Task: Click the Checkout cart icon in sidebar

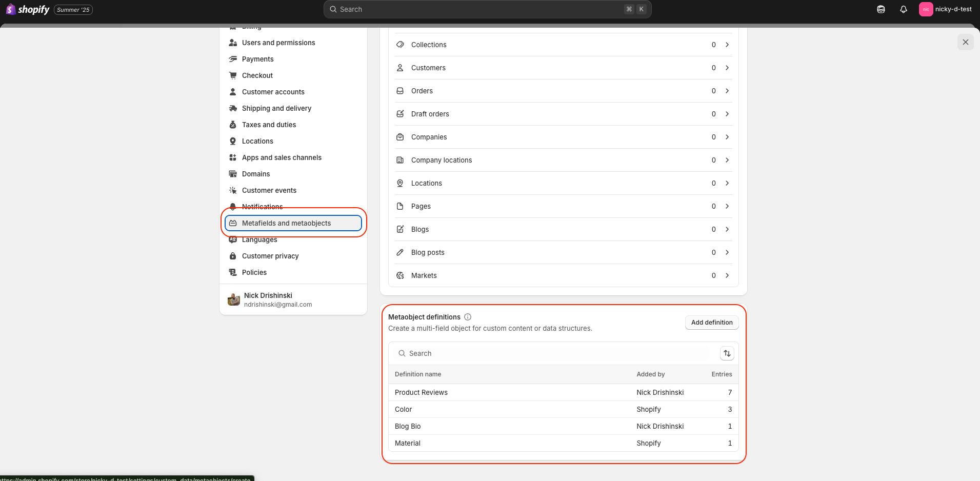Action: [233, 75]
